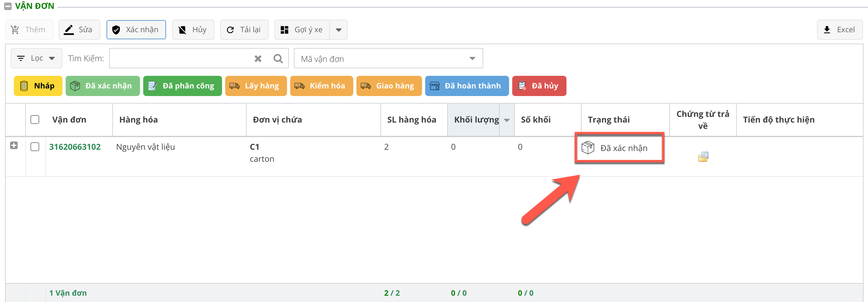Screen dimensions: 868x302
Task: Open returned documents icon in row
Action: pos(702,157)
